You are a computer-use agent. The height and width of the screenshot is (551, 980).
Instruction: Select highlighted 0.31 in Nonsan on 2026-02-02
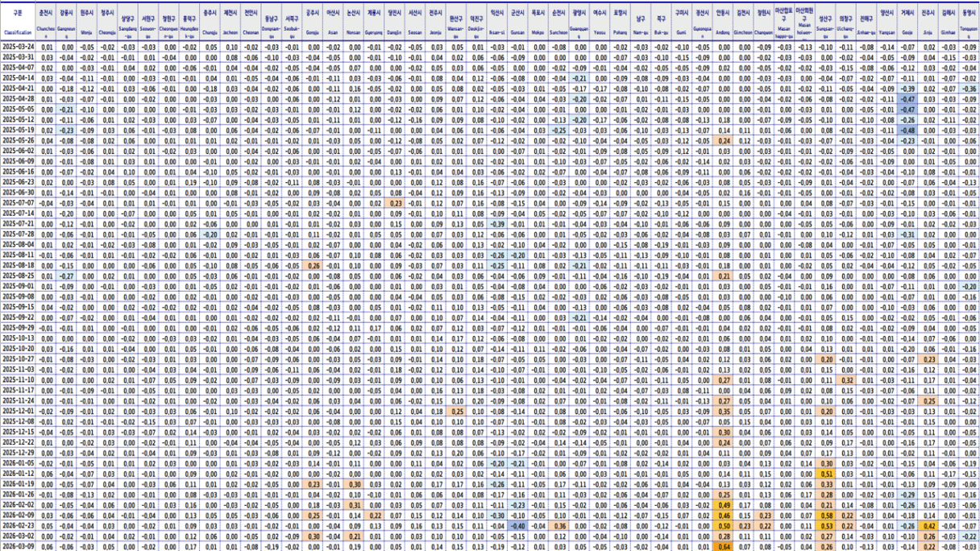[353, 504]
